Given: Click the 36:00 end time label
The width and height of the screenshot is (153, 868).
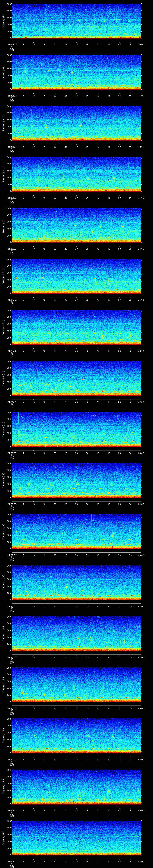Looking at the screenshot, I should click(141, 351).
